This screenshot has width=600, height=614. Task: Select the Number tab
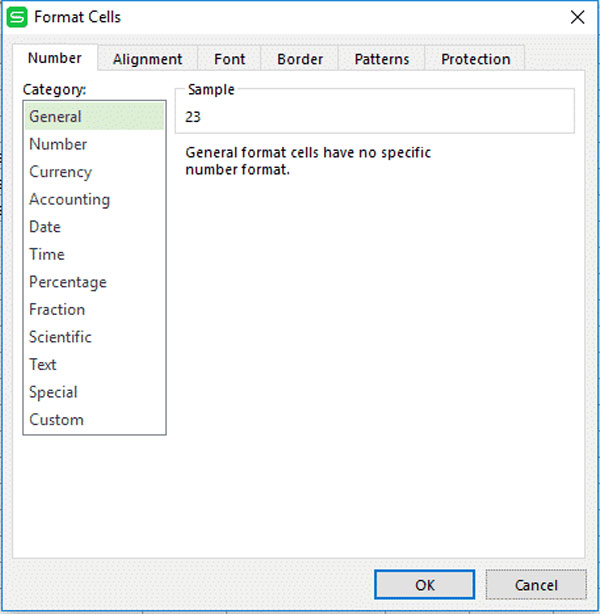click(55, 58)
